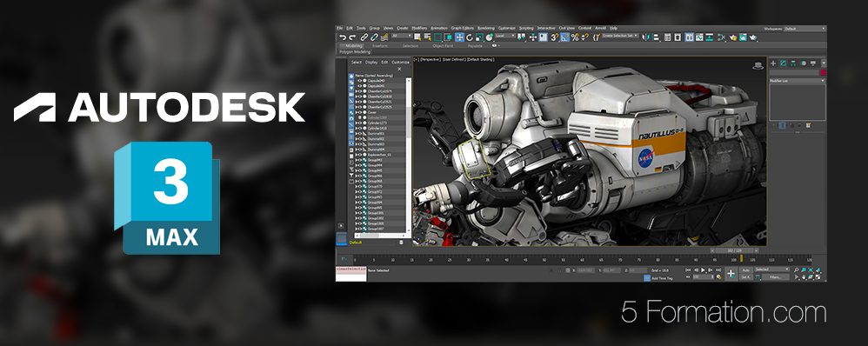Open the Create tab in command panel
The height and width of the screenshot is (346, 868).
click(x=773, y=63)
